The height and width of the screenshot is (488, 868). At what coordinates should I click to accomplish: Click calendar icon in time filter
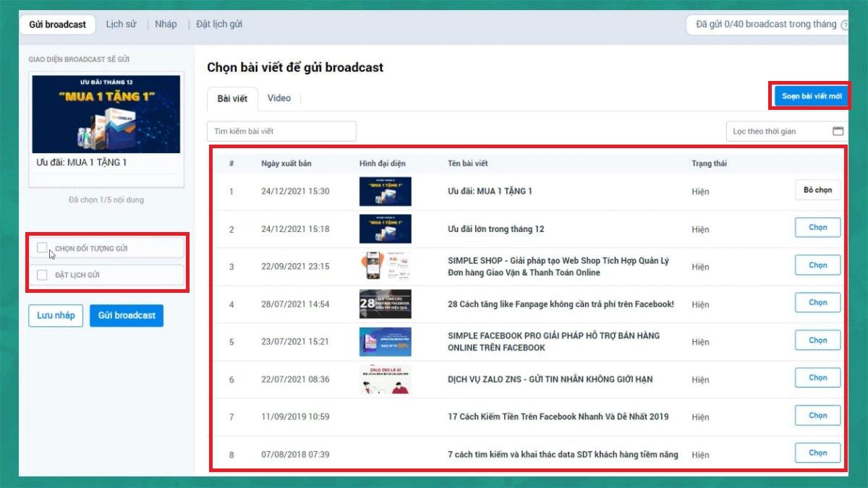[x=838, y=132]
